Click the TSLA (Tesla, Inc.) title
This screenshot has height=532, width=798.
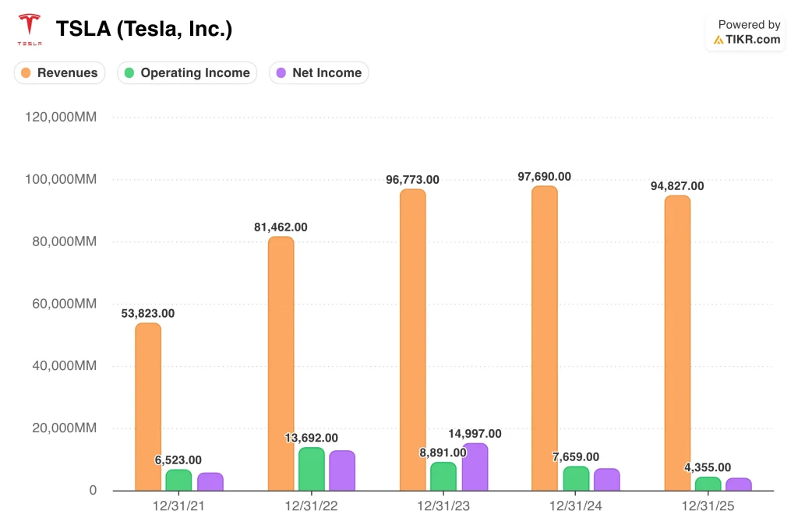(143, 30)
